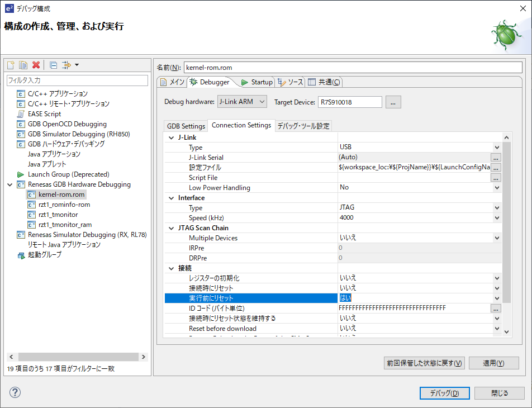Select kernel-rom.rom configuration

coord(61,194)
